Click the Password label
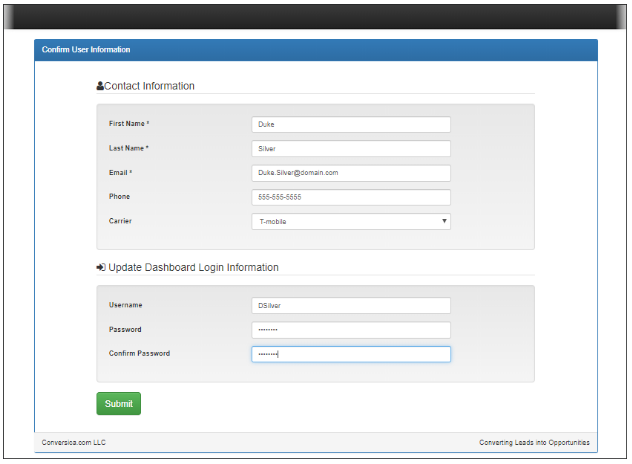 click(x=125, y=329)
